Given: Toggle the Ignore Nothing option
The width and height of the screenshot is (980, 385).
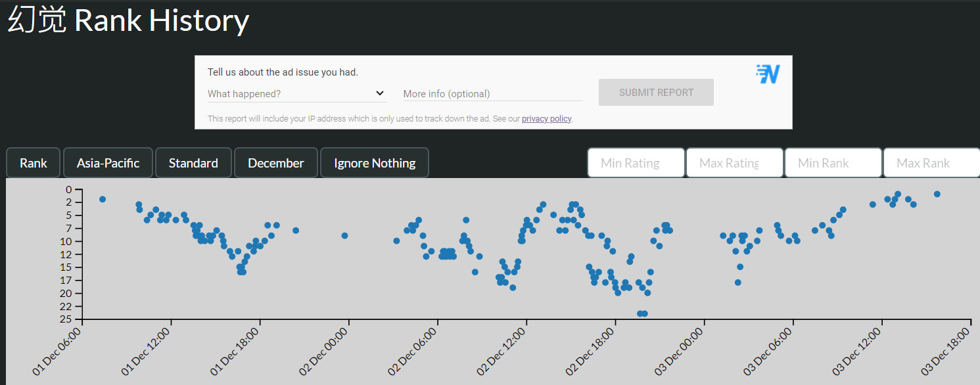Looking at the screenshot, I should (x=375, y=163).
